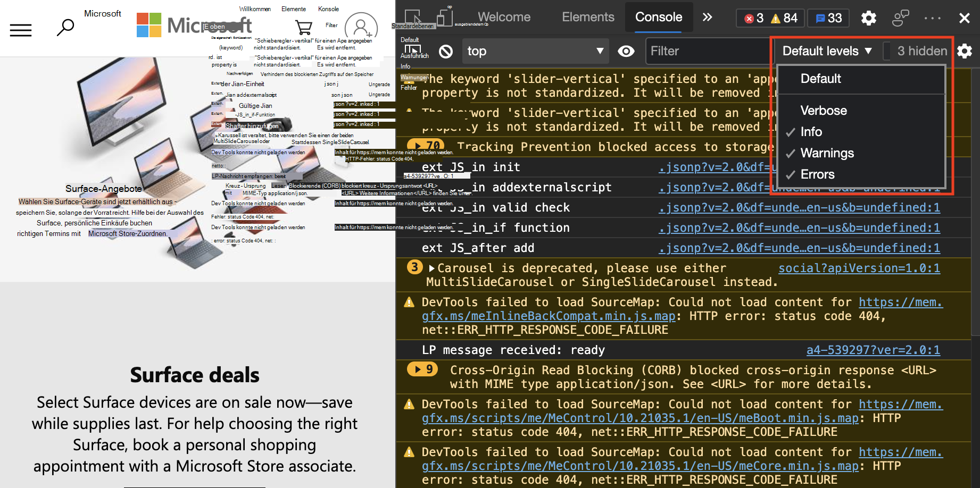Open console settings gear beside 3 hidden

coord(965,51)
